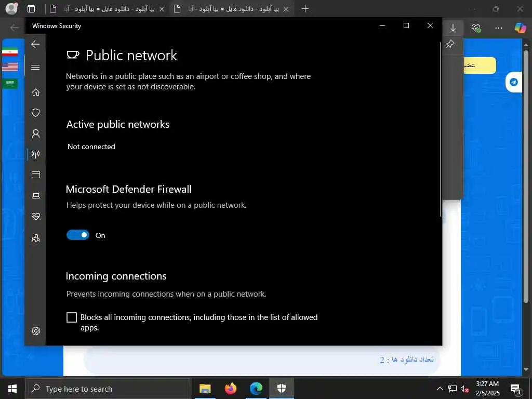Open the Home section in Windows Security sidebar

[36, 92]
